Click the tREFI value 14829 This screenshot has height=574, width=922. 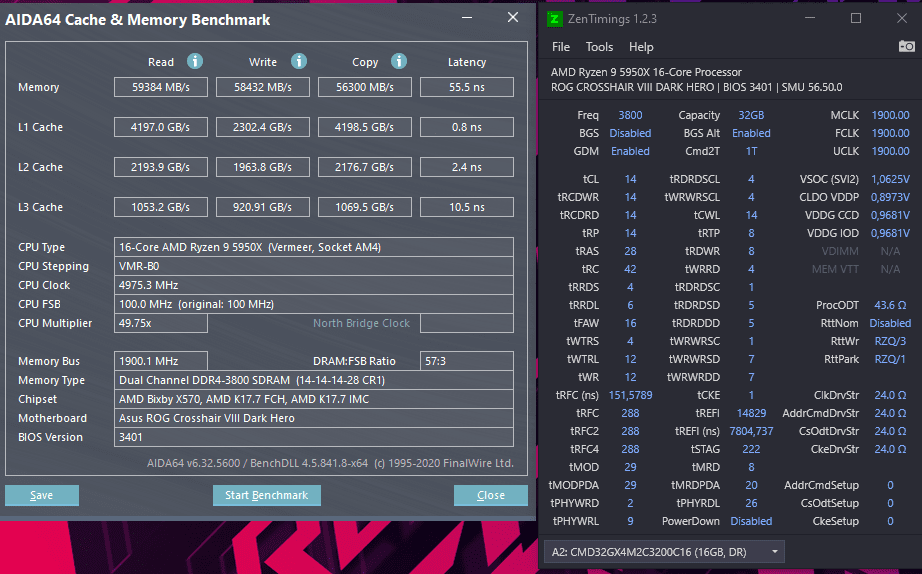click(x=751, y=413)
